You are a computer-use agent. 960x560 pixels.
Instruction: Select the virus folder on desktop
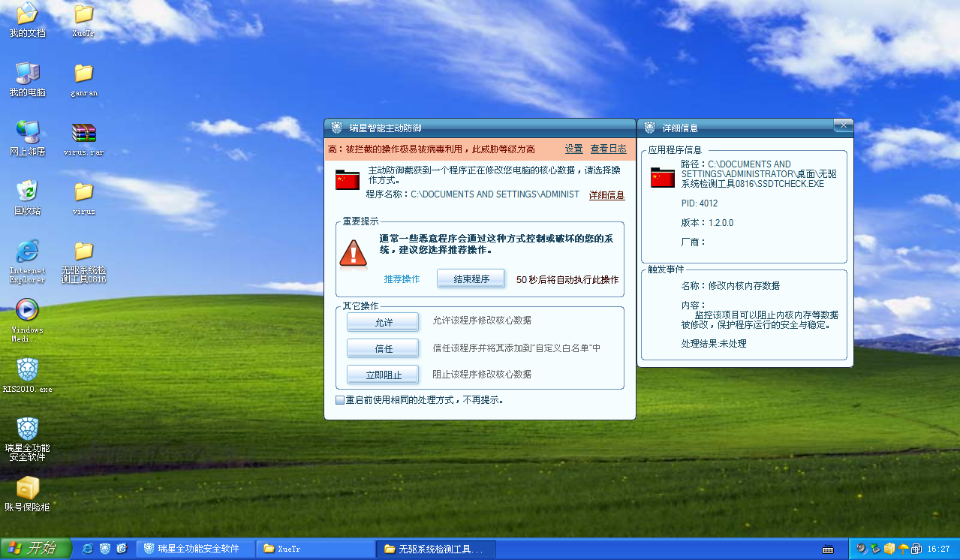83,197
